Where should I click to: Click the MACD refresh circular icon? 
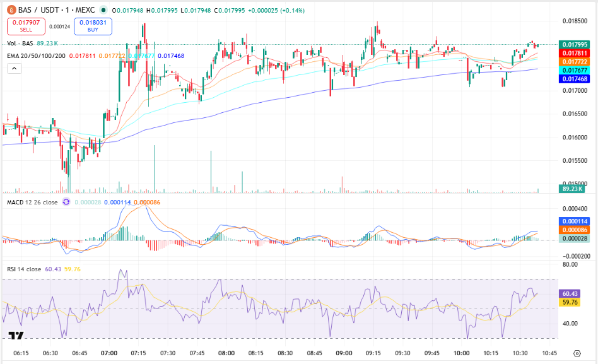[66, 203]
